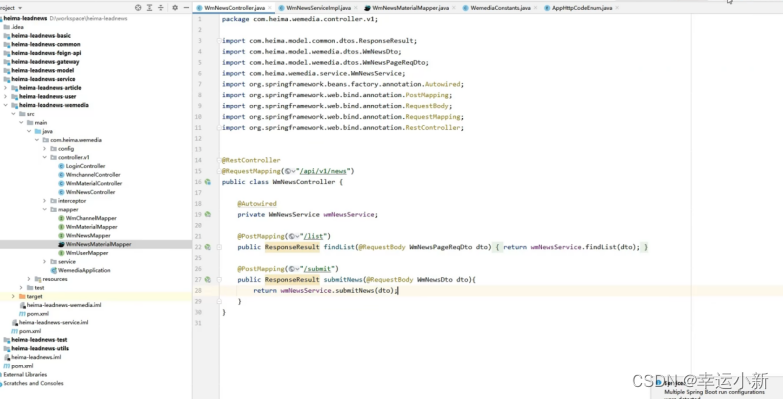Select WmUserMapper in the project tree

click(x=87, y=253)
